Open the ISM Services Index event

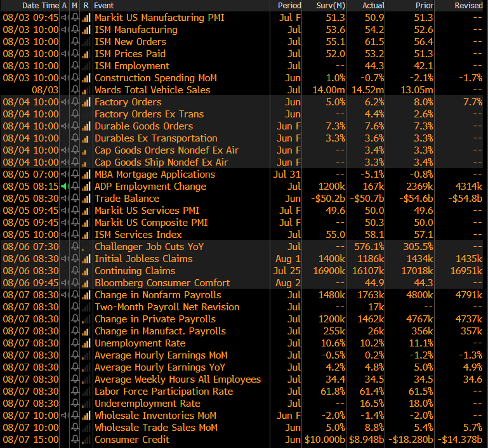coord(138,235)
